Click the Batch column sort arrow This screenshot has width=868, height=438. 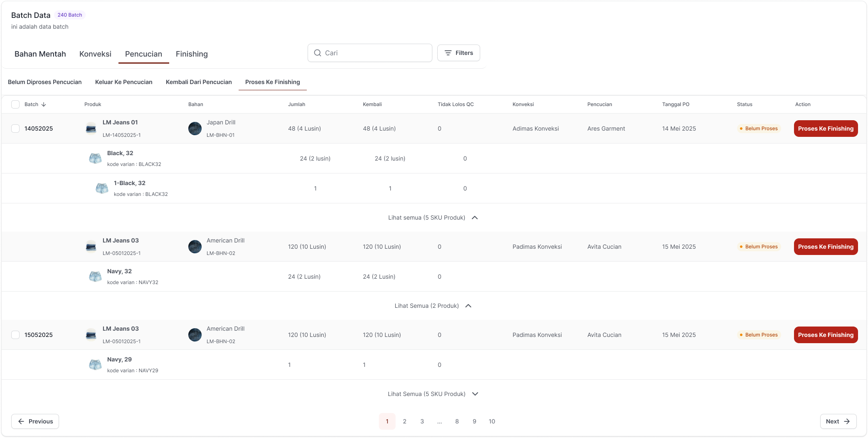pos(44,104)
